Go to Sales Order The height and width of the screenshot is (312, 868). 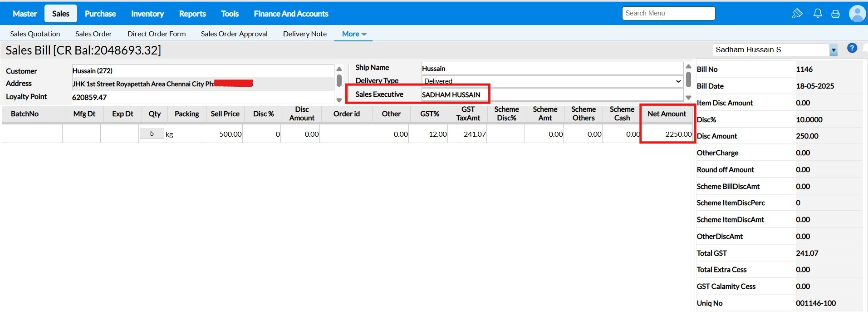click(93, 34)
